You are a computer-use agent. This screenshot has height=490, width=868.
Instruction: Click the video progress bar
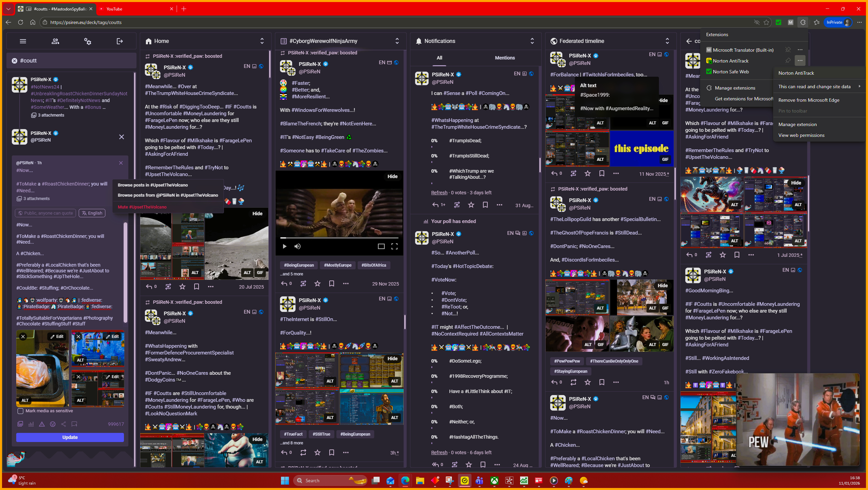[x=339, y=238]
